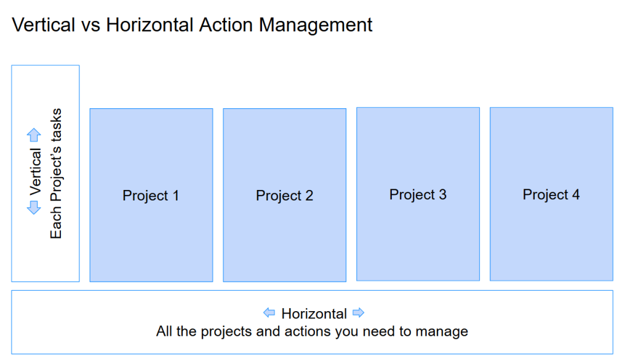Click the rotated Vertical label between arrows
This screenshot has height=364, width=630.
tap(36, 172)
